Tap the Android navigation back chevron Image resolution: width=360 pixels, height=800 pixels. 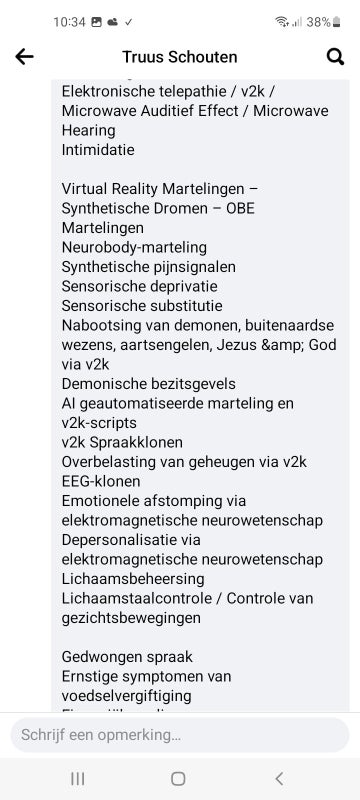[279, 779]
